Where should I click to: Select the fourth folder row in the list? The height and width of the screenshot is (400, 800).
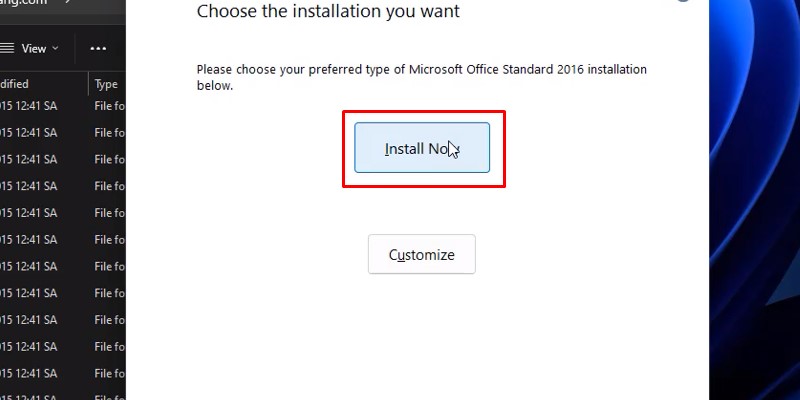[60, 186]
